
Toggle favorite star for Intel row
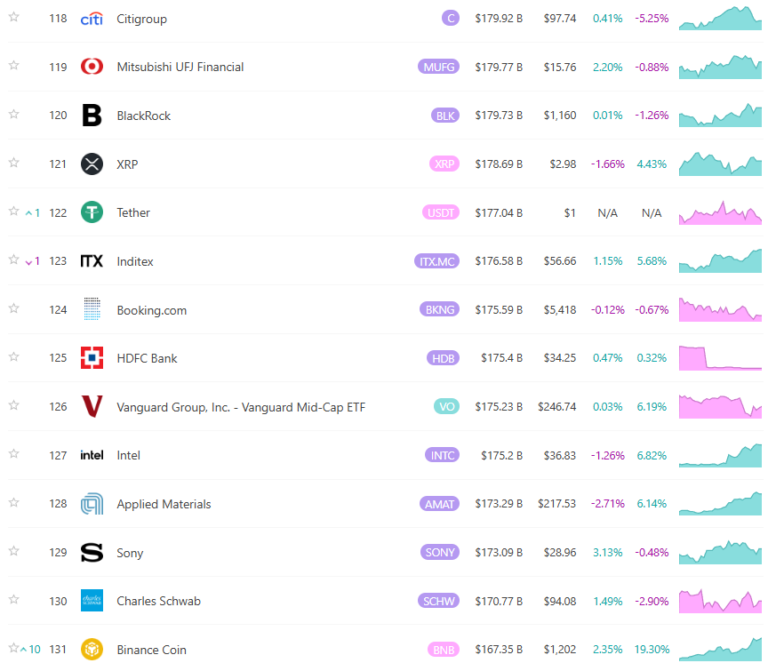14,455
